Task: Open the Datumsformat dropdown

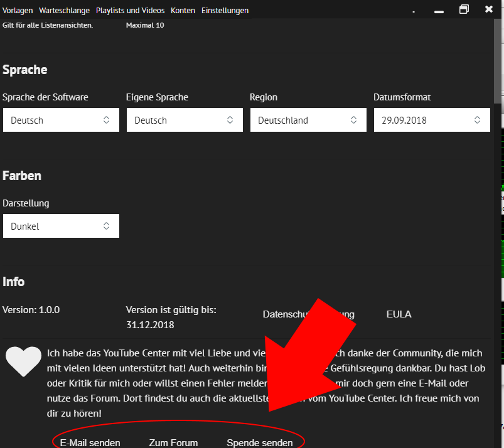Action: [431, 120]
